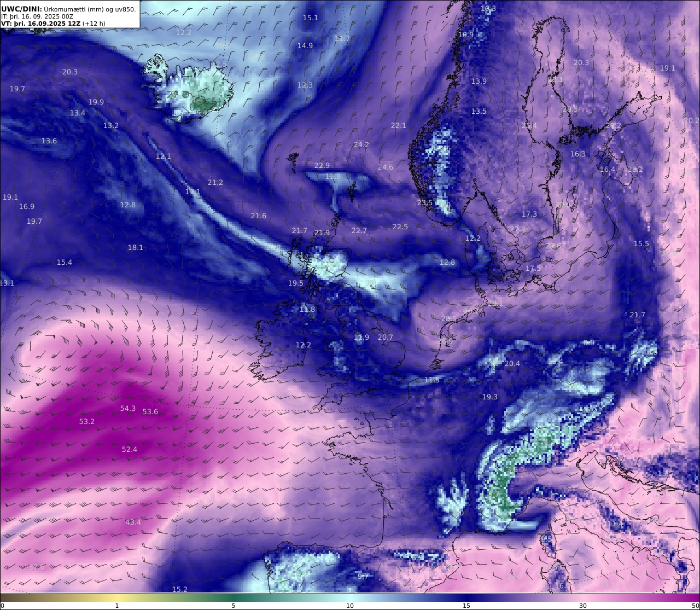The width and height of the screenshot is (700, 610).
Task: Click the 54.3 value on the map
Action: pyautogui.click(x=128, y=409)
